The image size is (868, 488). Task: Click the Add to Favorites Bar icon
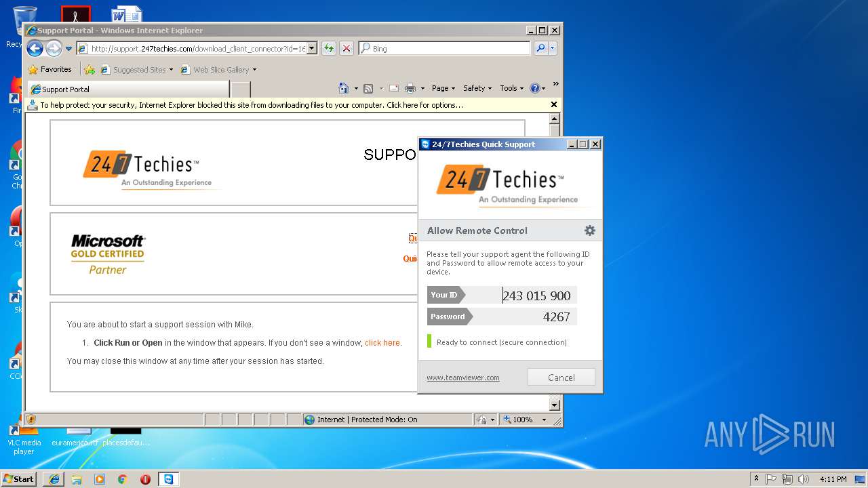pyautogui.click(x=90, y=69)
